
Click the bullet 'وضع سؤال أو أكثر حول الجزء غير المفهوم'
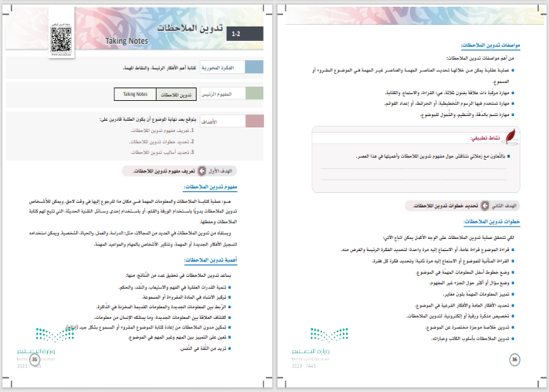[471, 283]
